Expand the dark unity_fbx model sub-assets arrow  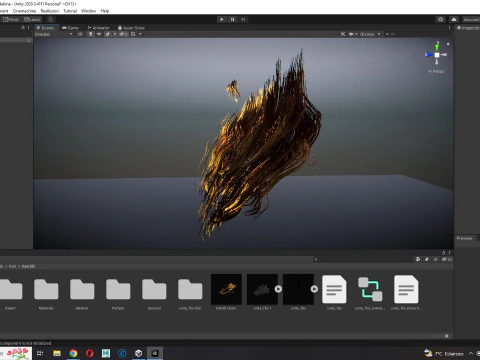[x=314, y=289]
